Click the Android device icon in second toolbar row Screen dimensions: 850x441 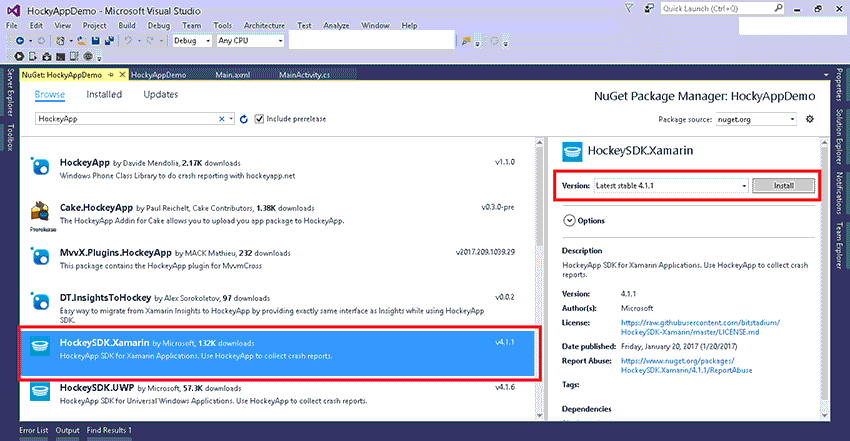point(47,56)
